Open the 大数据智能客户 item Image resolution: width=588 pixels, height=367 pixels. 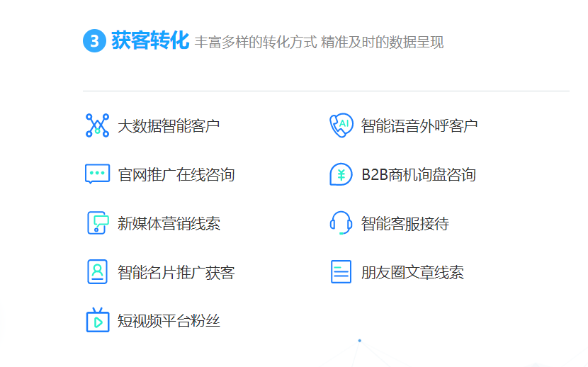[x=169, y=126]
